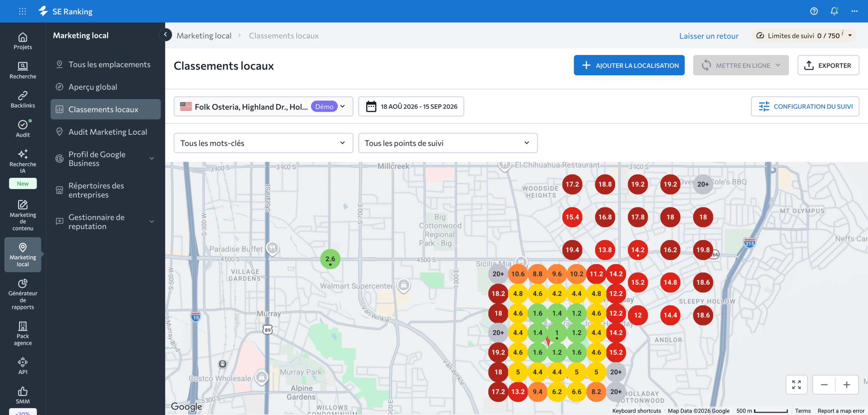
Task: Click the Costco Wholesale map pin
Action: (x=261, y=377)
